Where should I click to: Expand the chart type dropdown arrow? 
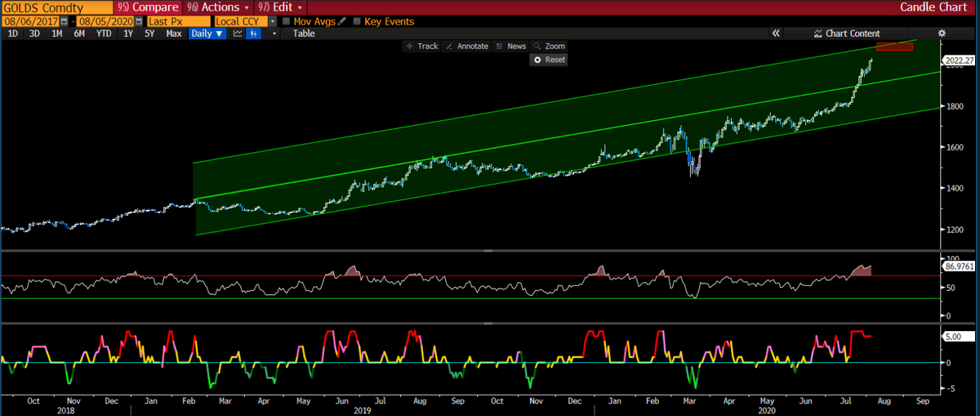[x=274, y=34]
